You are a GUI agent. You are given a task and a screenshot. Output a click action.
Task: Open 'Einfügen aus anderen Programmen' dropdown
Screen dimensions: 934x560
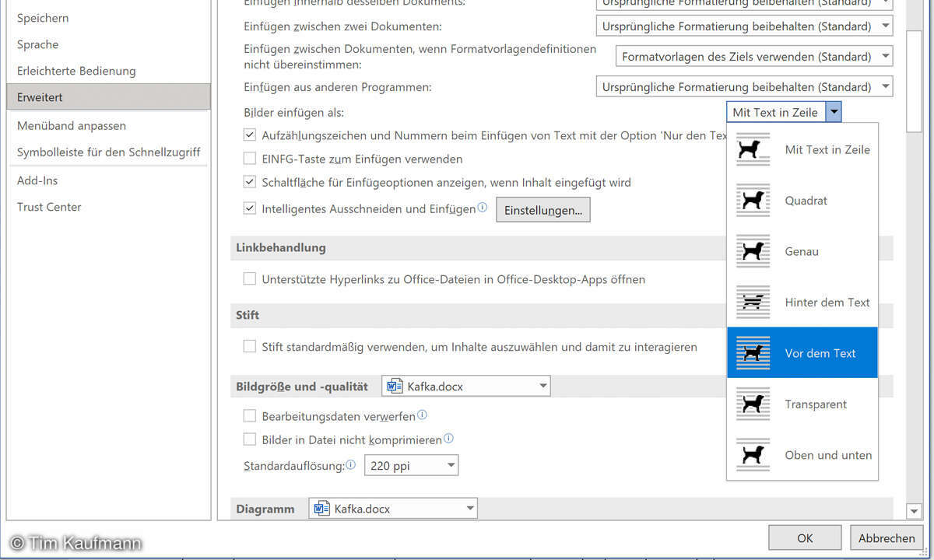pyautogui.click(x=885, y=87)
